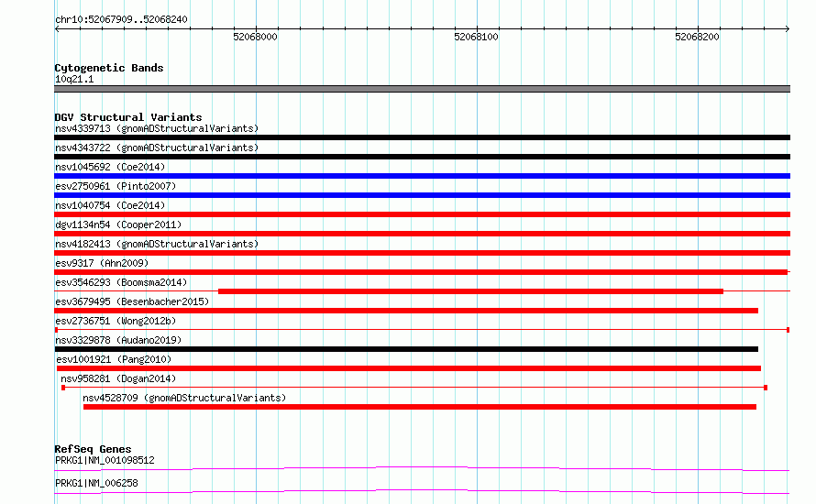Select variant label esv2750961 (Pinto2007)
The width and height of the screenshot is (816, 504).
tap(116, 186)
